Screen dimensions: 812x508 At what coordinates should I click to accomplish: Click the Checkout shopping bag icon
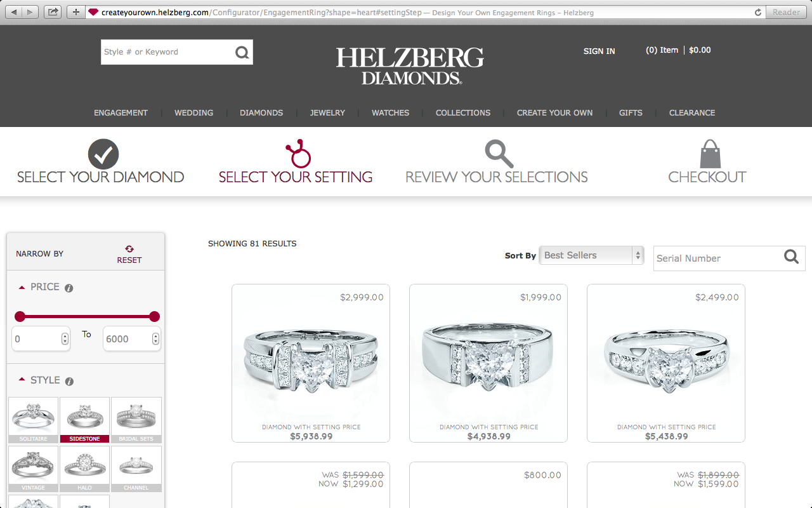(710, 154)
